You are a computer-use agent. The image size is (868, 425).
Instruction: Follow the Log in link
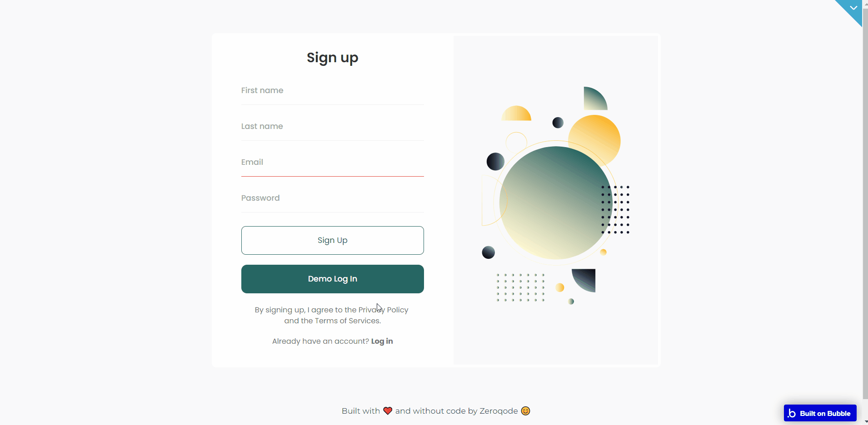(382, 341)
